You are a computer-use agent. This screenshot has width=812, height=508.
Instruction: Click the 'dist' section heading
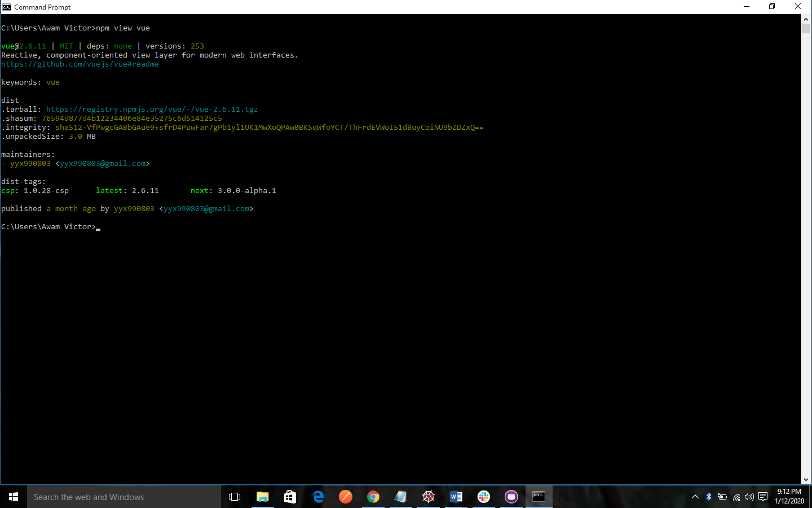(10, 100)
